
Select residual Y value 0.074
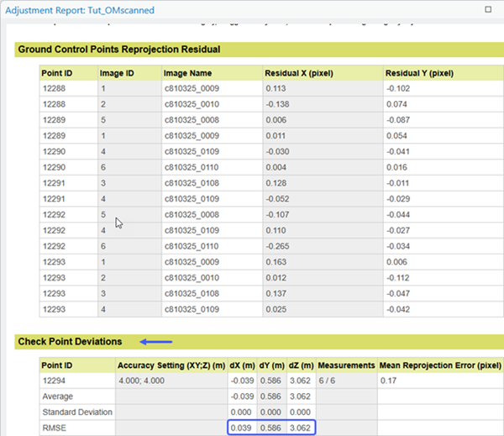coord(396,104)
